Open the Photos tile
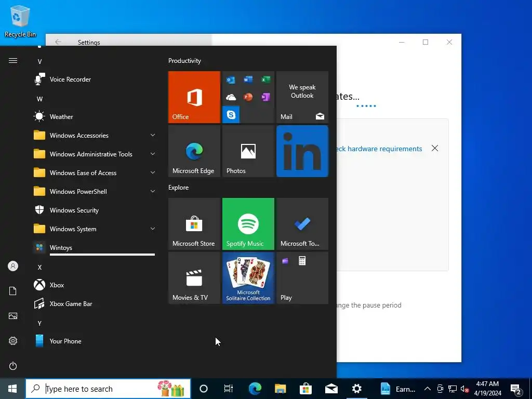Viewport: 532px width, 399px height. (x=248, y=151)
